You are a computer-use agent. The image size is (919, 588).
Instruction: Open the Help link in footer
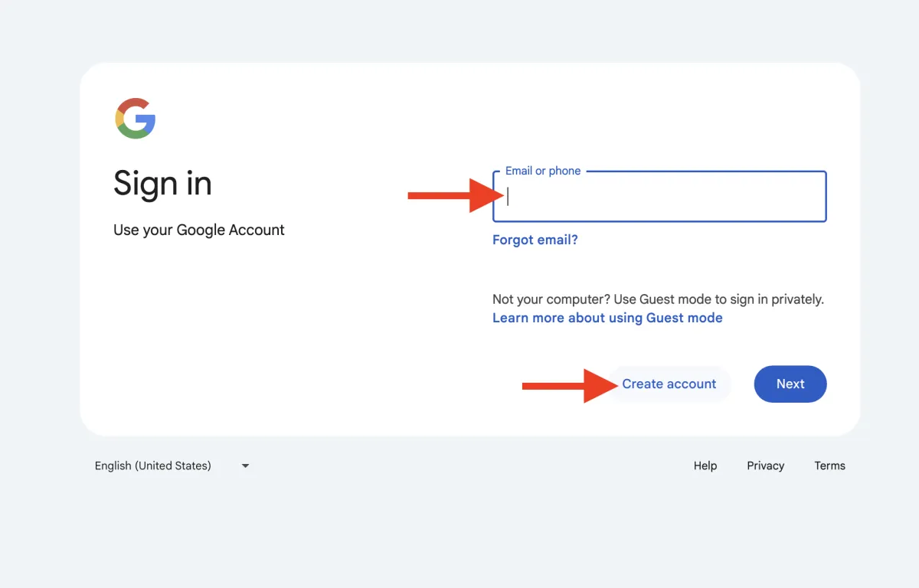pos(705,465)
